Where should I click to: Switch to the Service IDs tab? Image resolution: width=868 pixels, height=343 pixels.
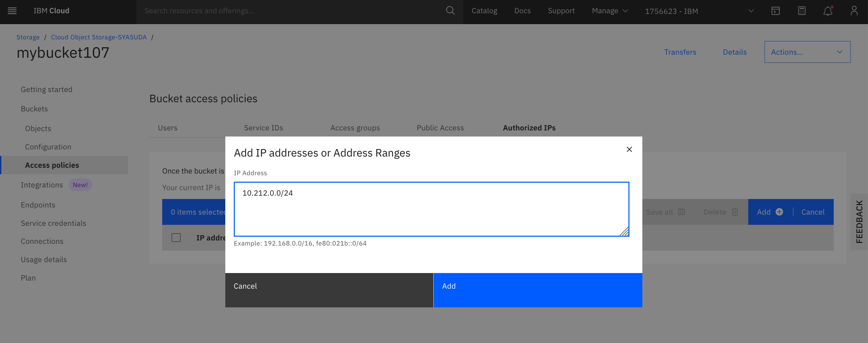(264, 128)
